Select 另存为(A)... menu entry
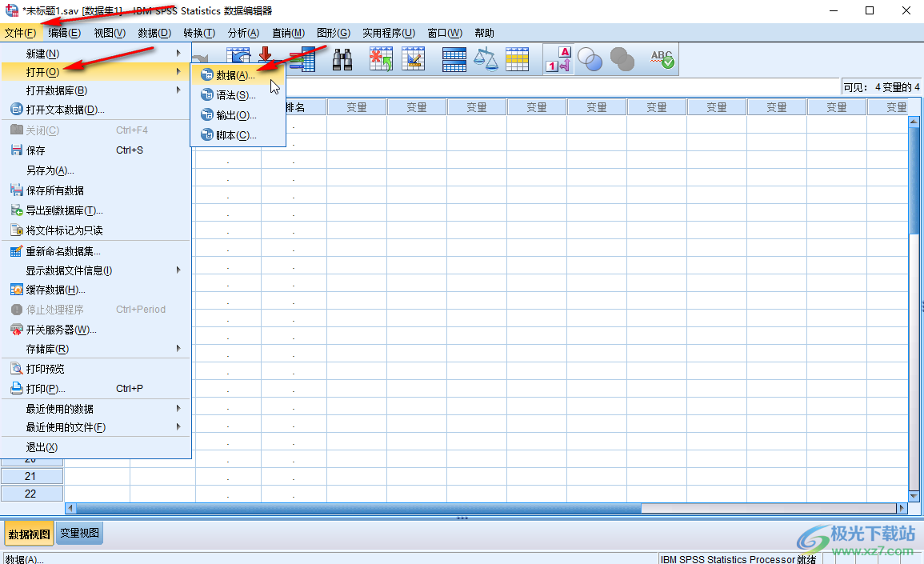The height and width of the screenshot is (564, 924). (96, 170)
